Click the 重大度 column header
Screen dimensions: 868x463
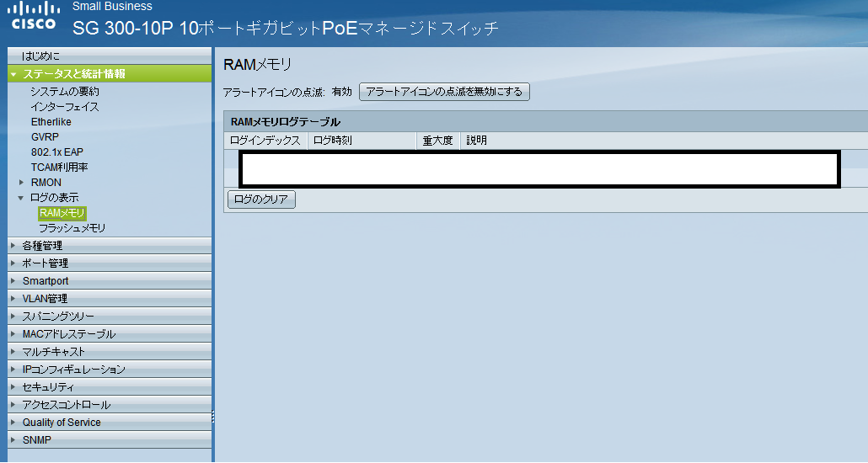click(438, 141)
